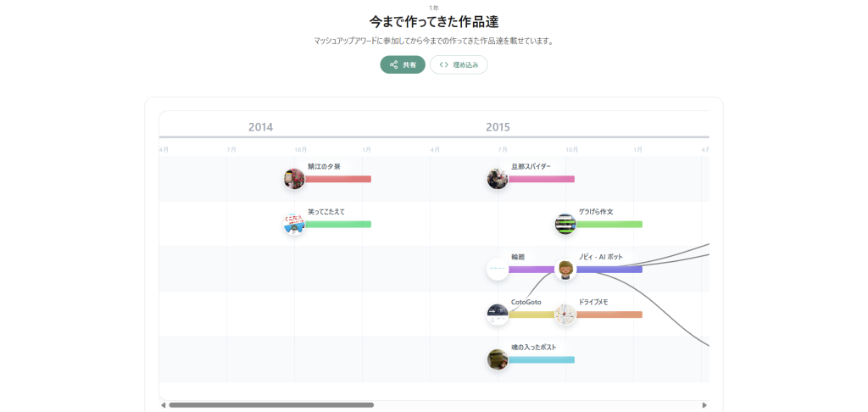Viewport: 868px width, 412px height.
Task: Open the CotoGoto project icon
Action: click(498, 315)
